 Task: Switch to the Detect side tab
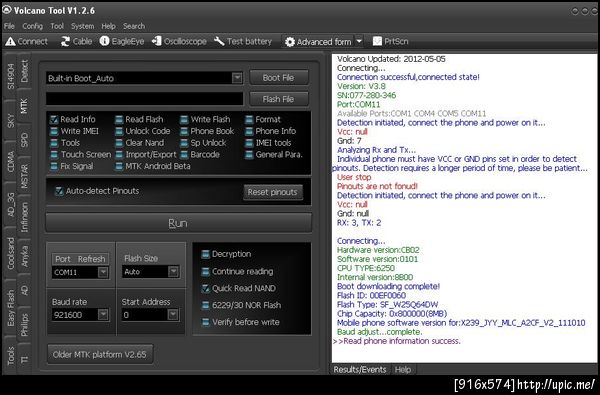tap(24, 71)
